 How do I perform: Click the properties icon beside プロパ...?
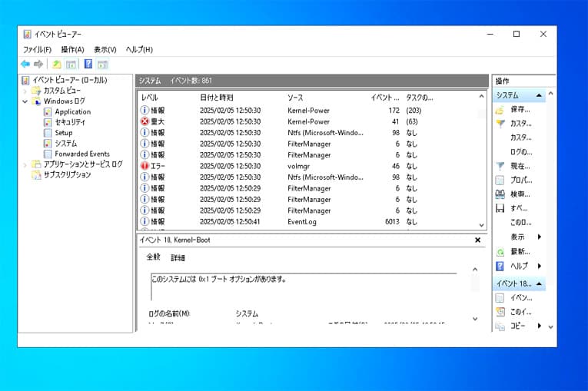500,180
